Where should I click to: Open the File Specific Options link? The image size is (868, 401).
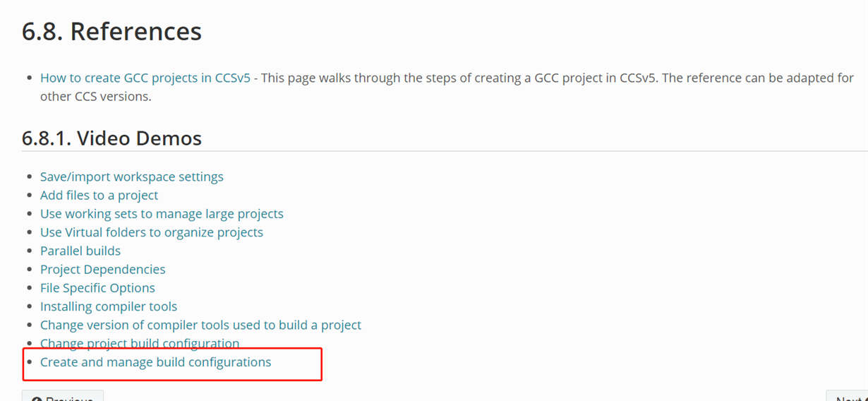click(97, 287)
